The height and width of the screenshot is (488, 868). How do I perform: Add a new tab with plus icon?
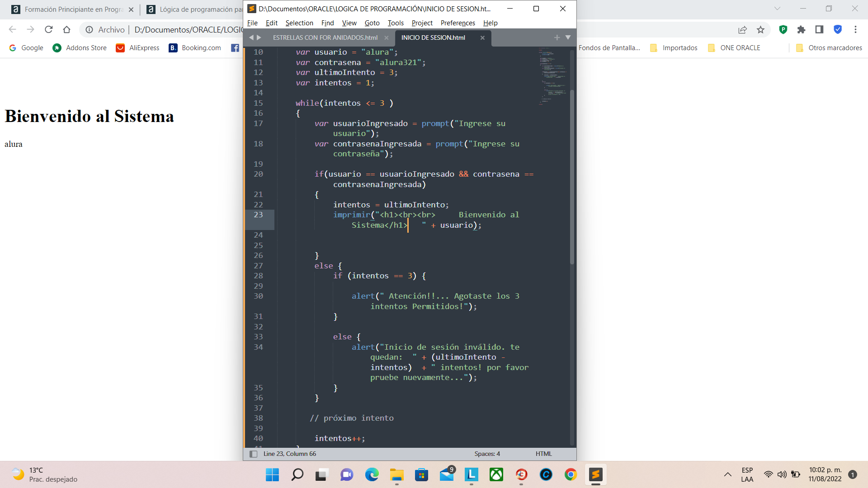557,38
